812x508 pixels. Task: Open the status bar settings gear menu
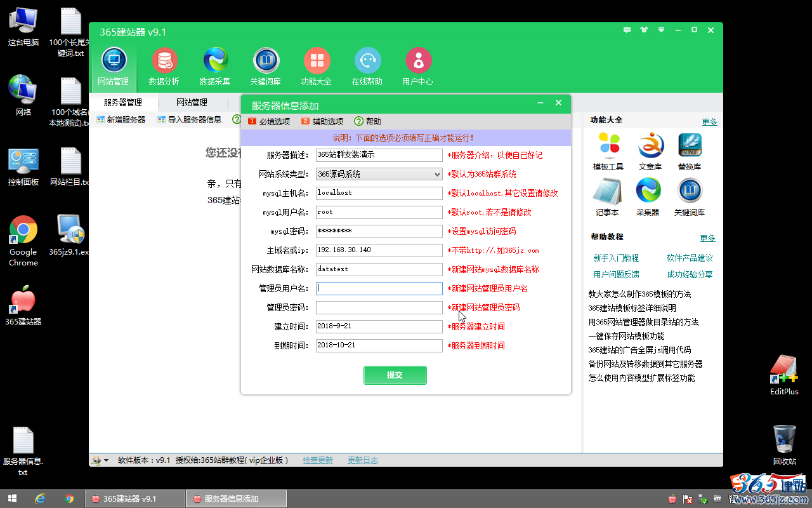[100, 460]
